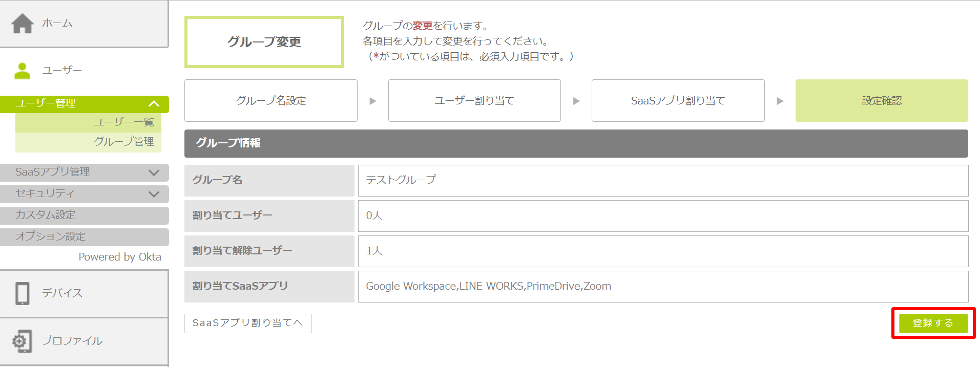Collapse the ユーザー管理 section chevron
Viewport: 980px width, 367px height.
coord(154,104)
